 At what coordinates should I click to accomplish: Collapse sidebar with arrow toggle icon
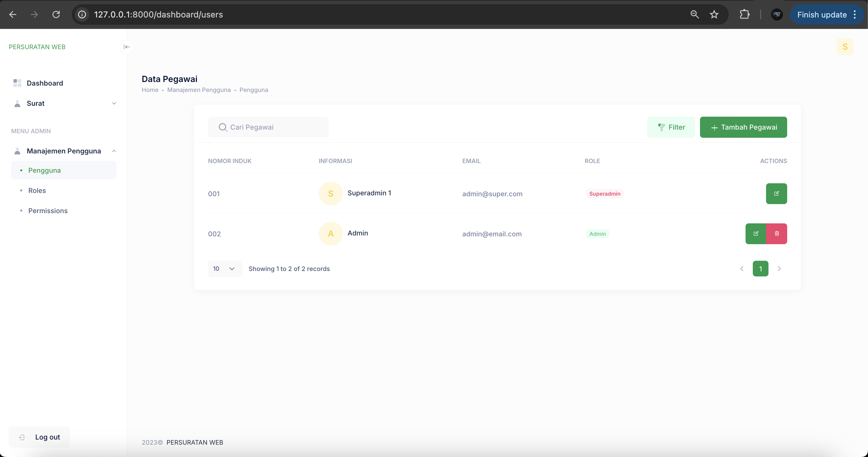127,47
